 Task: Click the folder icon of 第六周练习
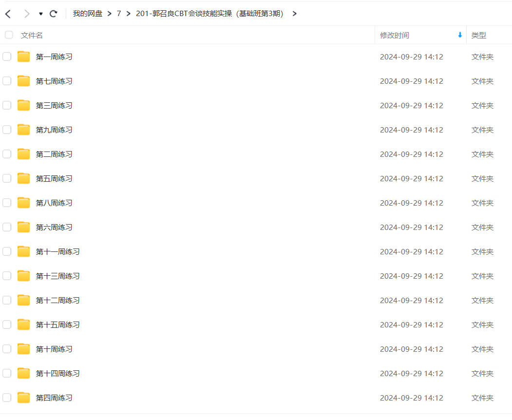coord(23,227)
